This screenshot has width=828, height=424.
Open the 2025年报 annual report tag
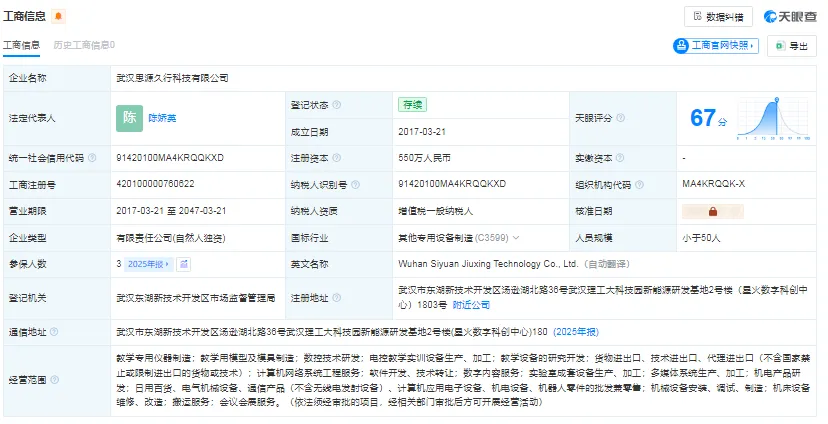click(148, 264)
